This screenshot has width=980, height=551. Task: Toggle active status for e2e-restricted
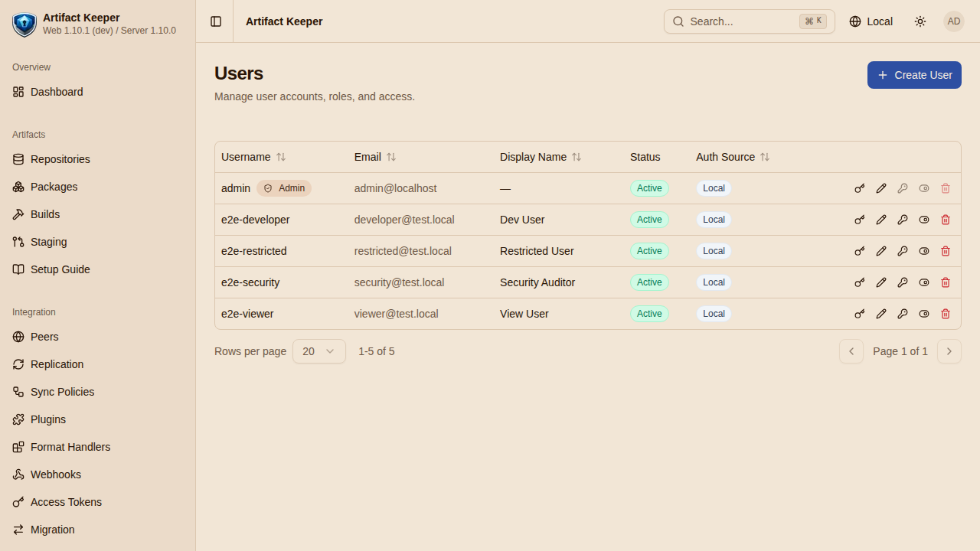point(924,251)
